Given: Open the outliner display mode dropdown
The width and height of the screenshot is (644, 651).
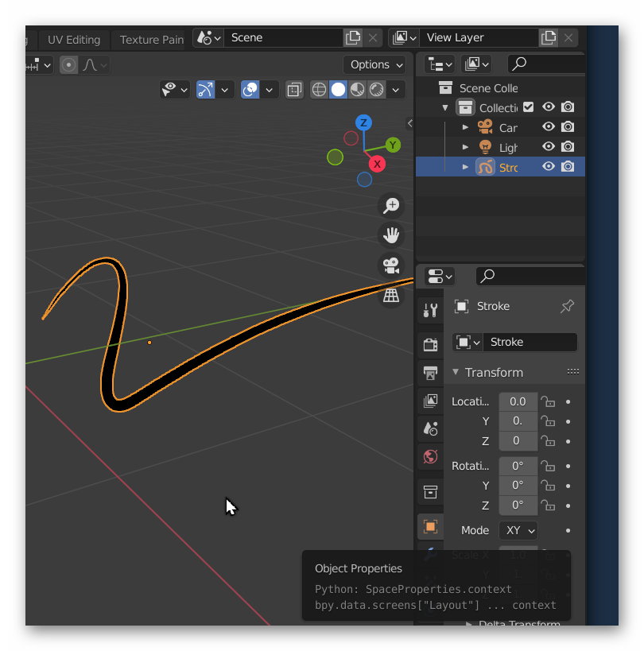Looking at the screenshot, I should tap(476, 64).
